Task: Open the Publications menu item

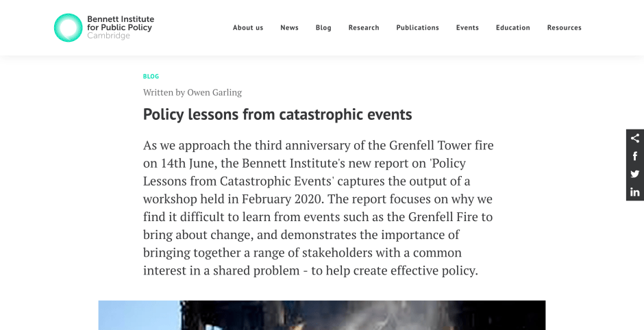Action: [417, 28]
